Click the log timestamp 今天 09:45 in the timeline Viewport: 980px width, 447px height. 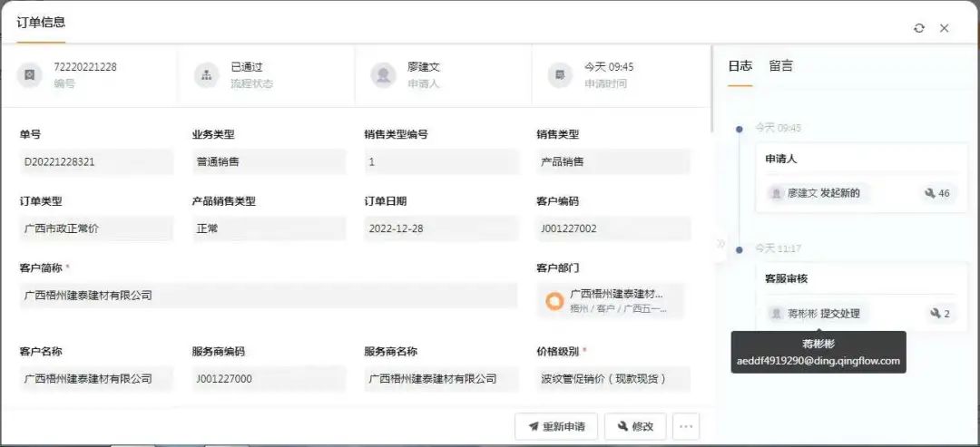(x=779, y=127)
